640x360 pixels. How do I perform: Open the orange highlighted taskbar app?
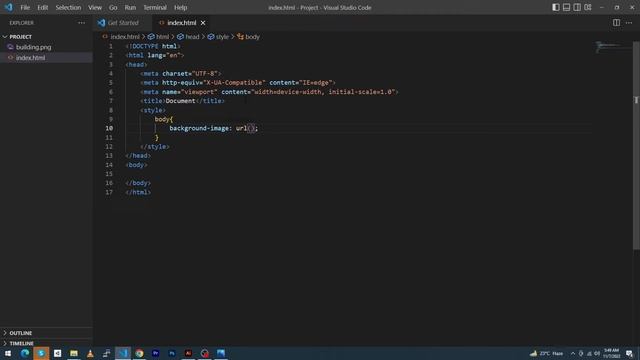click(x=41, y=353)
